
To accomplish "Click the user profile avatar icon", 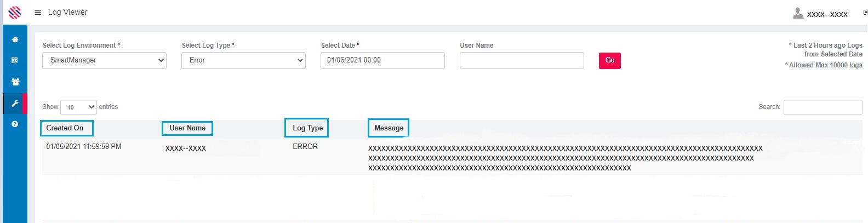I will click(798, 13).
